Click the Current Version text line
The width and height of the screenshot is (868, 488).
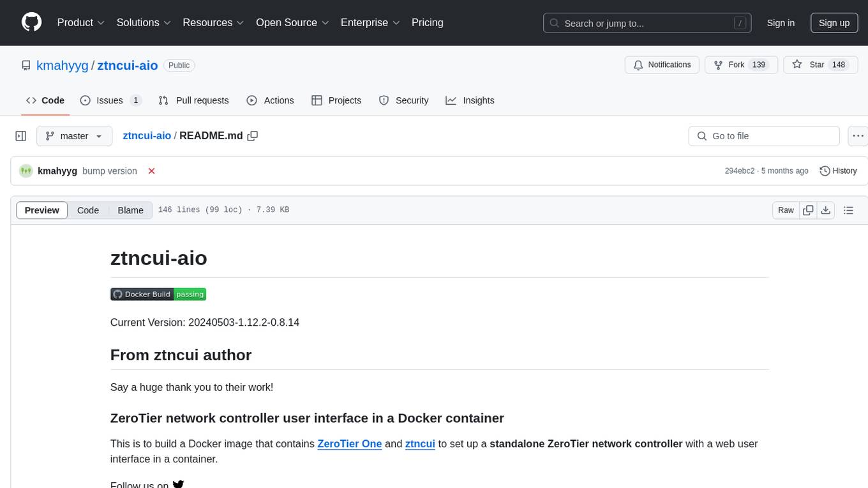(x=205, y=322)
